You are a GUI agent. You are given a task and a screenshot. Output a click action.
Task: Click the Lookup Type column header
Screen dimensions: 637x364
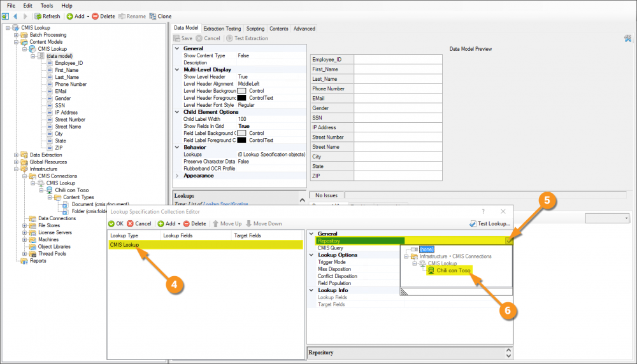tap(134, 235)
